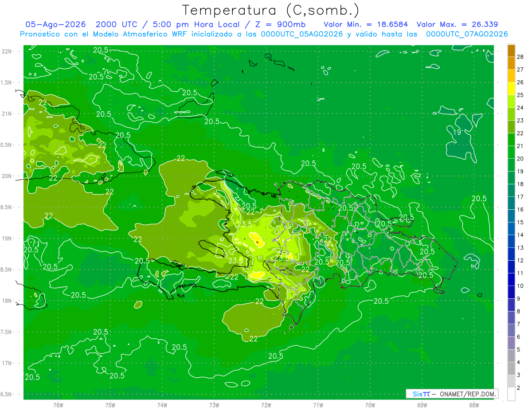
Task: Click the legend value '18'
Action: point(520,184)
